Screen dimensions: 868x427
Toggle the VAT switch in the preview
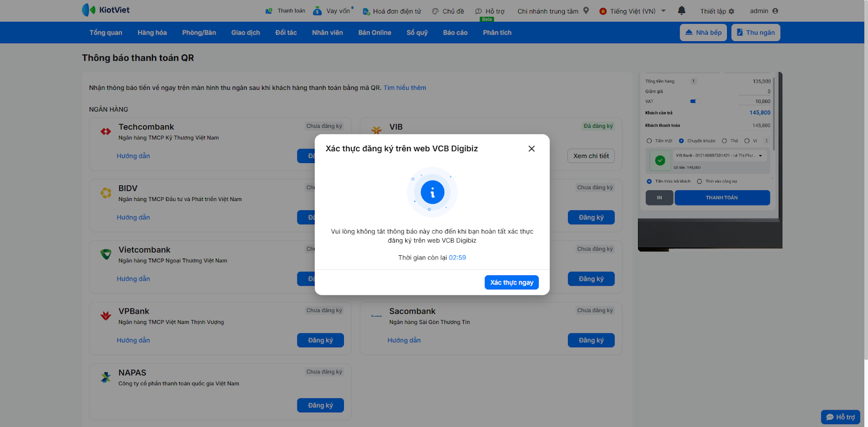pos(693,101)
